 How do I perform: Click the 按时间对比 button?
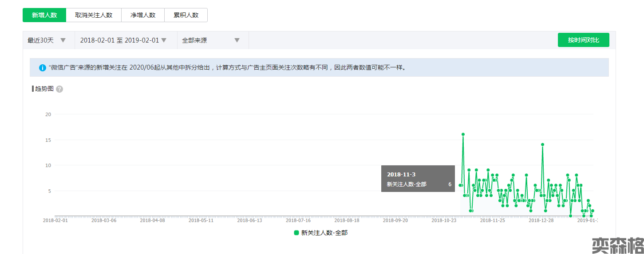pos(583,40)
